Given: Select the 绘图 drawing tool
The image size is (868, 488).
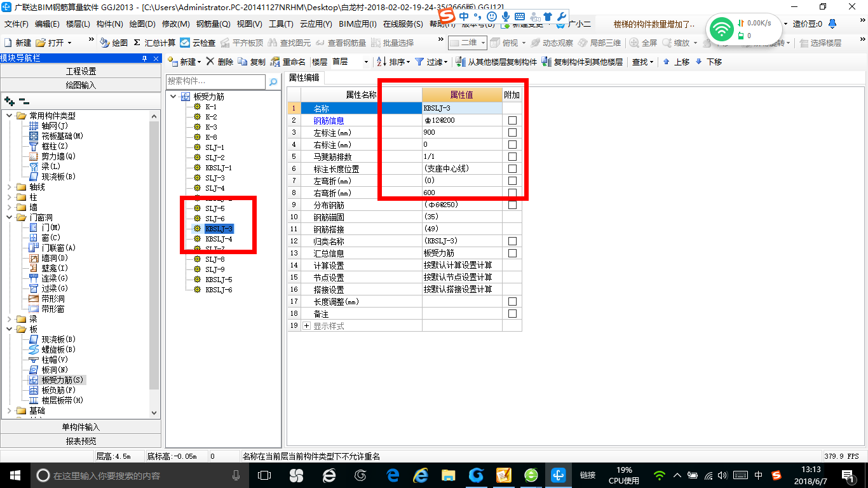Looking at the screenshot, I should (114, 43).
